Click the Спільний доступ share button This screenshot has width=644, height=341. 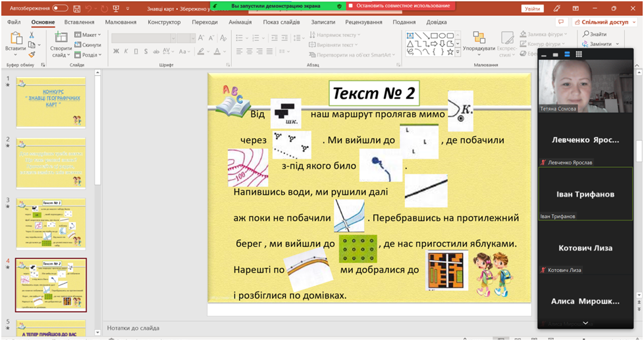604,22
